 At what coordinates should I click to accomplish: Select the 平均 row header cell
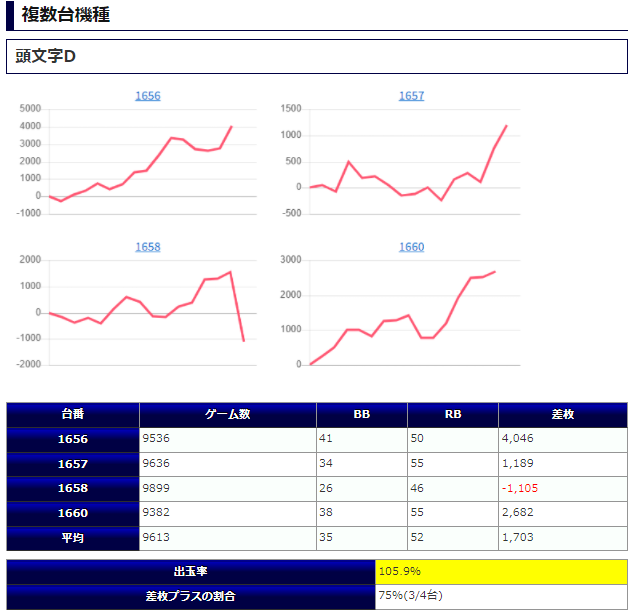[73, 539]
